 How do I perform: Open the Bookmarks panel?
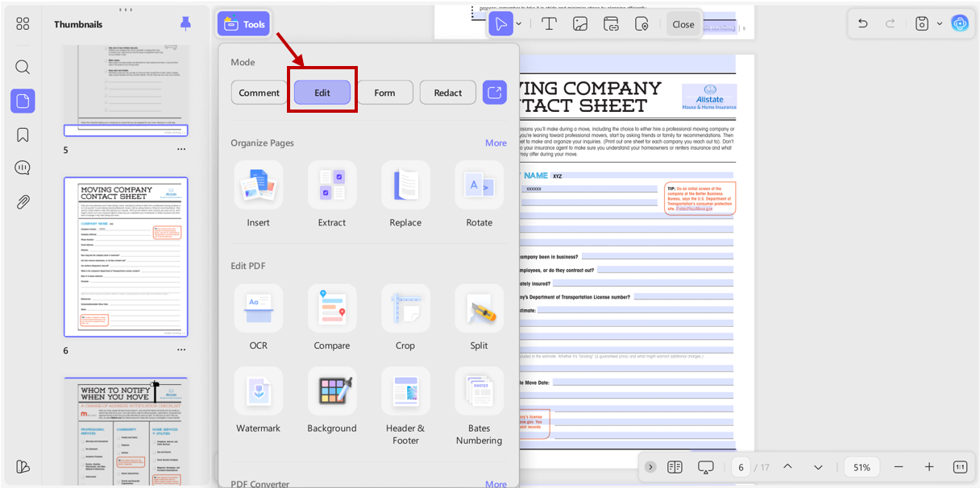coord(23,134)
